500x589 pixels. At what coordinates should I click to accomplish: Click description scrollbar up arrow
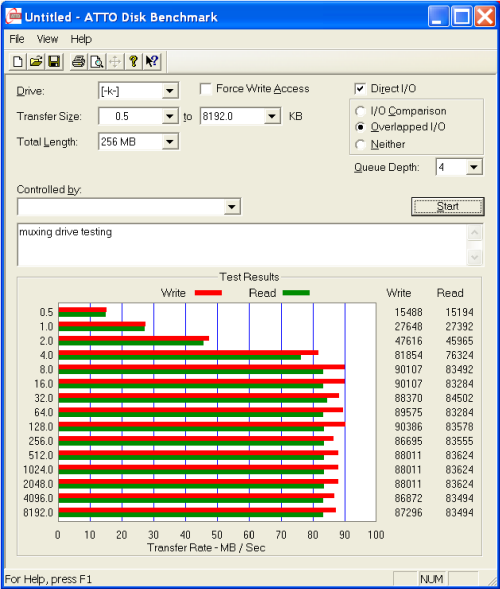coord(475,233)
